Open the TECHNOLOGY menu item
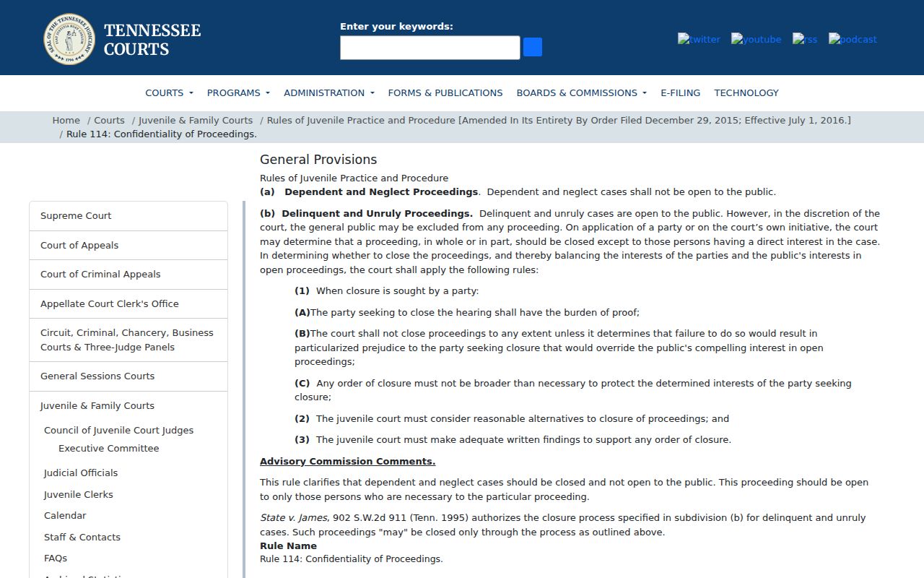Image resolution: width=924 pixels, height=578 pixels. pos(746,92)
